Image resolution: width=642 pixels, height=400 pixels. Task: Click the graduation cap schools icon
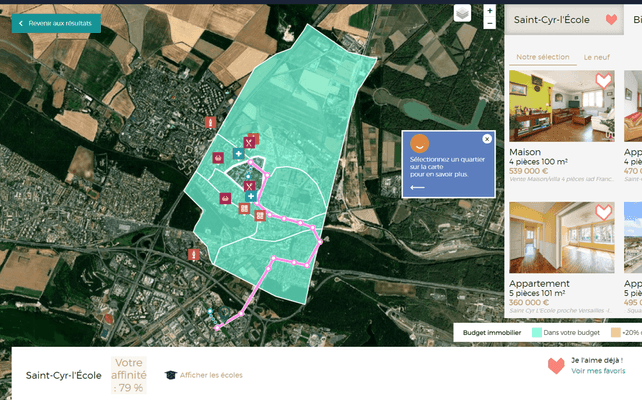[171, 375]
